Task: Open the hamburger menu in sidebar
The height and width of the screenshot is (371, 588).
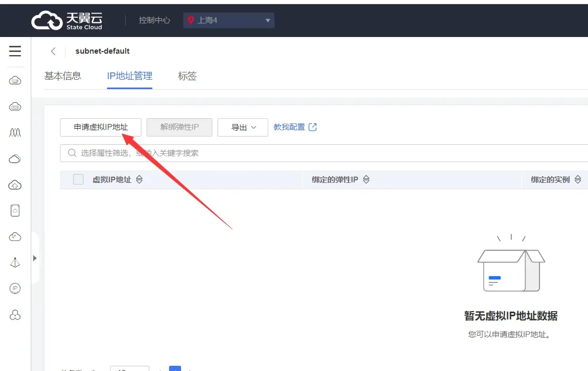Action: coord(15,51)
